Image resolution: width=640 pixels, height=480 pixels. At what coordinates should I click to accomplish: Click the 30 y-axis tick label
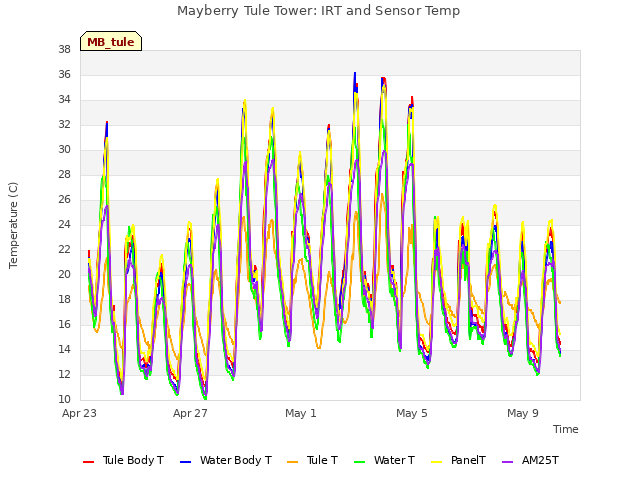(64, 150)
